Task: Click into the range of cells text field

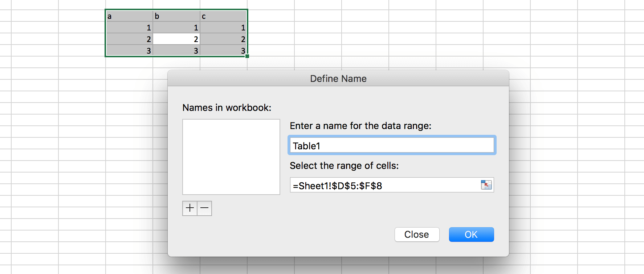Action: pos(385,186)
